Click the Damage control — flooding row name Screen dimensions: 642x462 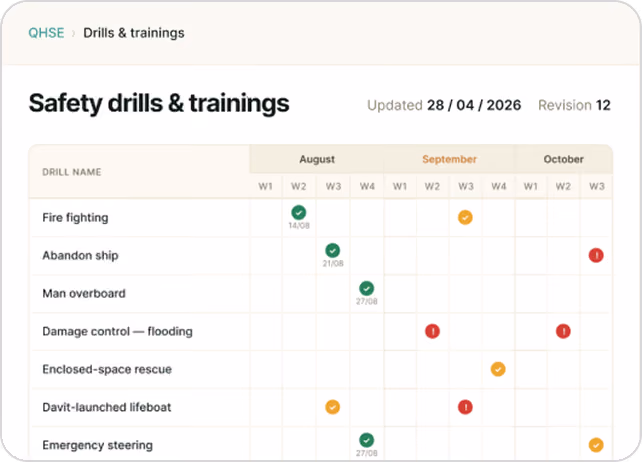click(x=118, y=331)
